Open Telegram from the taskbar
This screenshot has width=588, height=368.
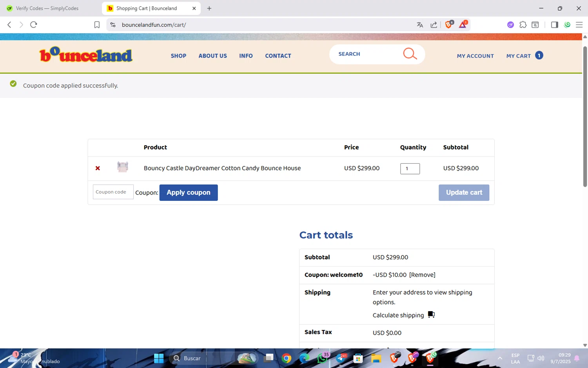(x=341, y=358)
